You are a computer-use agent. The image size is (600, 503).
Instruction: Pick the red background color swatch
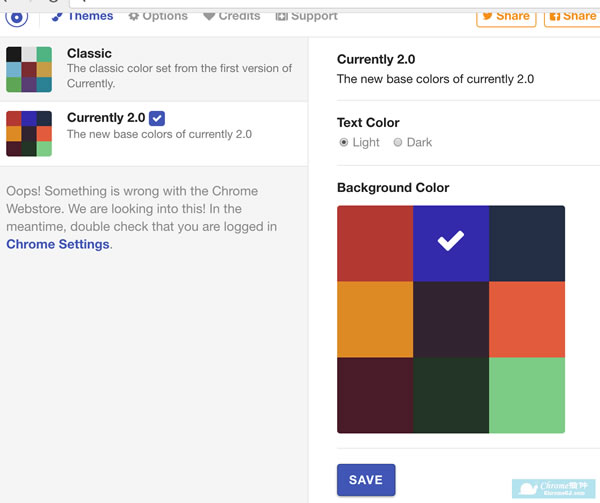[375, 244]
